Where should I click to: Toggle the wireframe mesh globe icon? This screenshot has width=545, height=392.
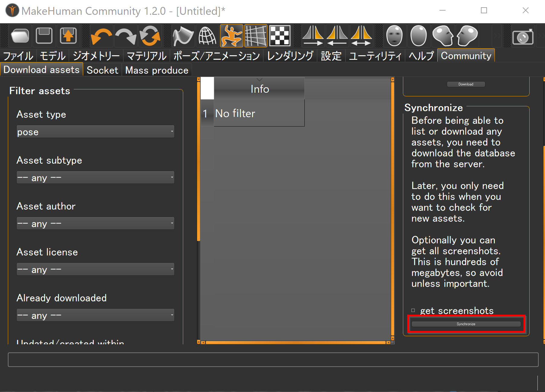[207, 36]
